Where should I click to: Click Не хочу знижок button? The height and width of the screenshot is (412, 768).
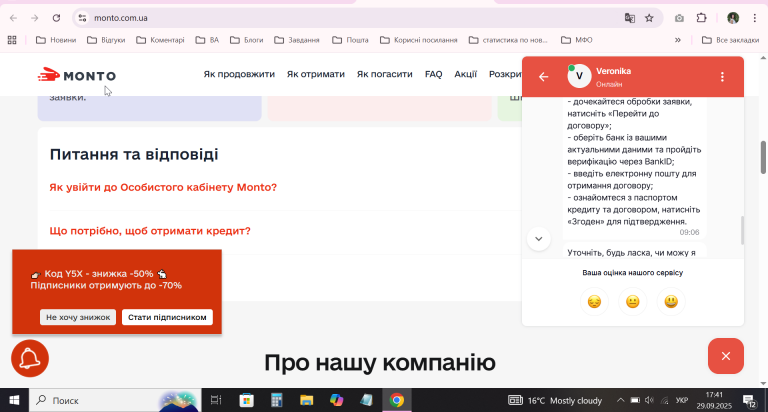click(78, 317)
